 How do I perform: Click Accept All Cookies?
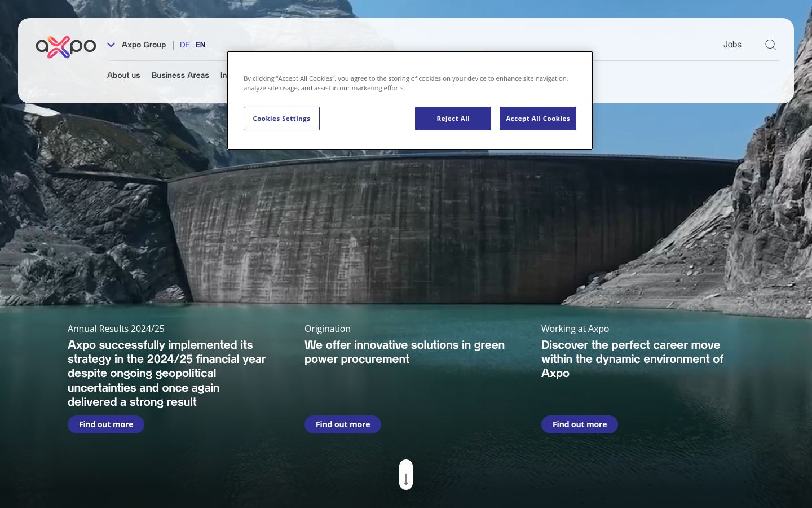(538, 119)
